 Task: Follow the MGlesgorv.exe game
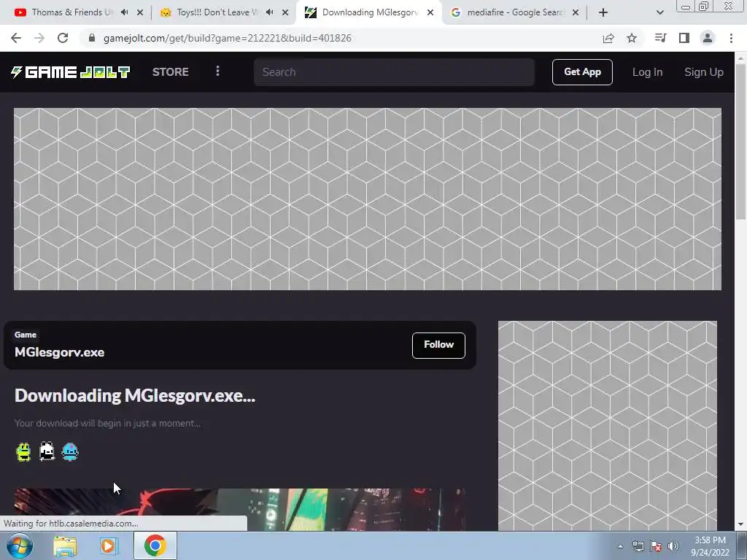coord(438,345)
